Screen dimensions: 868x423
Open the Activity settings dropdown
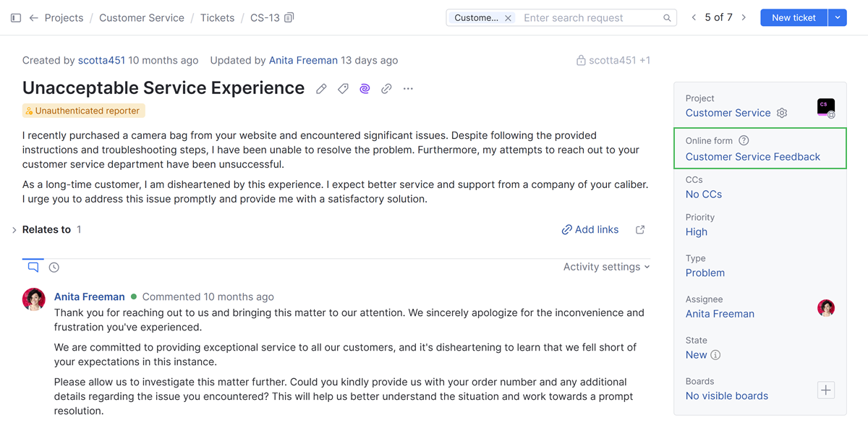tap(606, 266)
